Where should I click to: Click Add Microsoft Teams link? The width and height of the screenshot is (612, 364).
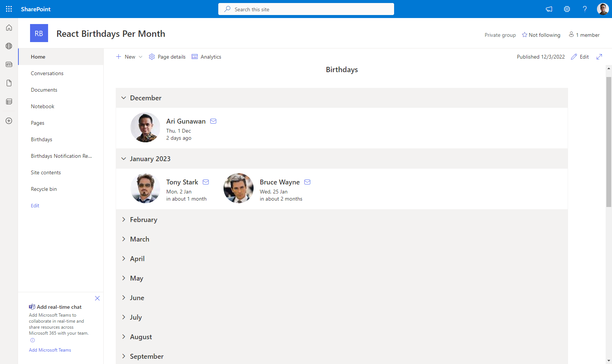click(x=50, y=350)
